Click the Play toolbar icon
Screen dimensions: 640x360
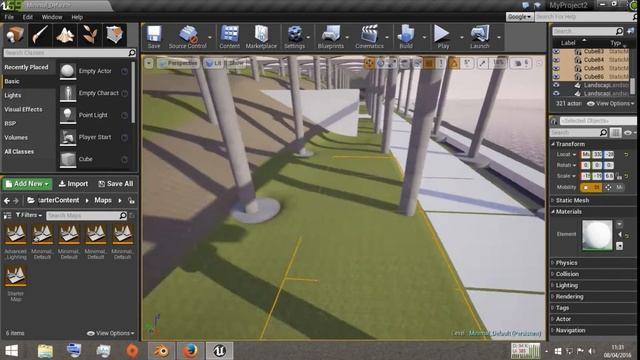pos(443,37)
